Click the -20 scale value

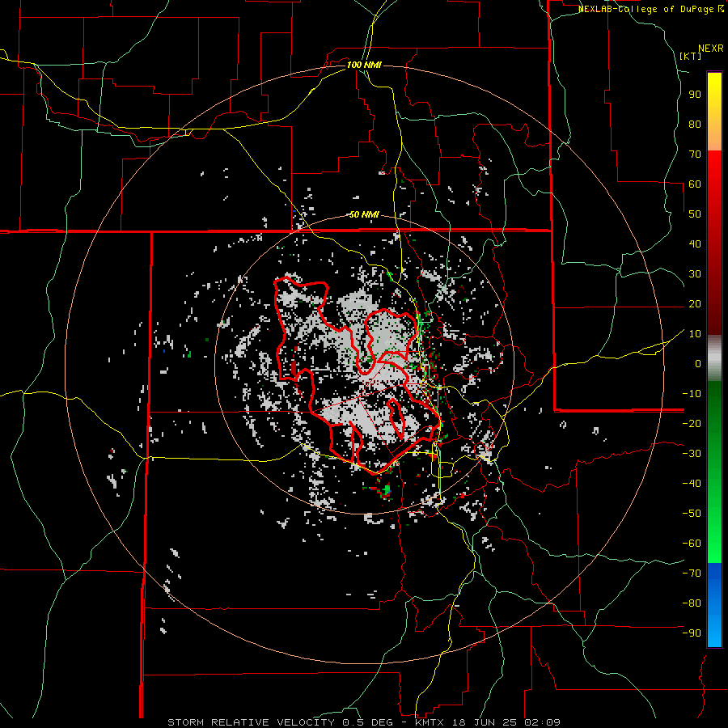[x=692, y=423]
